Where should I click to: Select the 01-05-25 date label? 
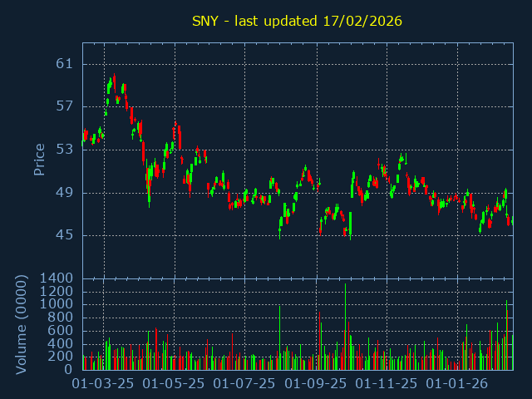[175, 384]
